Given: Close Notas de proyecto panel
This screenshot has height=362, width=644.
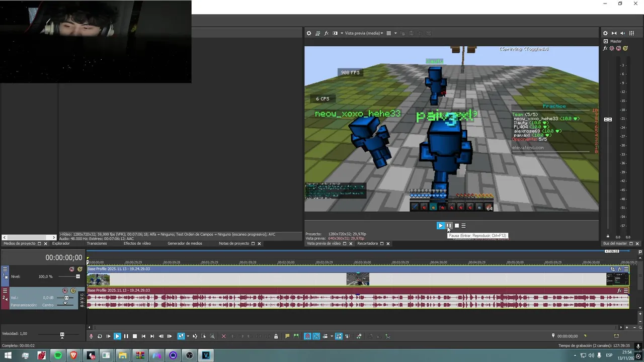Looking at the screenshot, I should [259, 243].
